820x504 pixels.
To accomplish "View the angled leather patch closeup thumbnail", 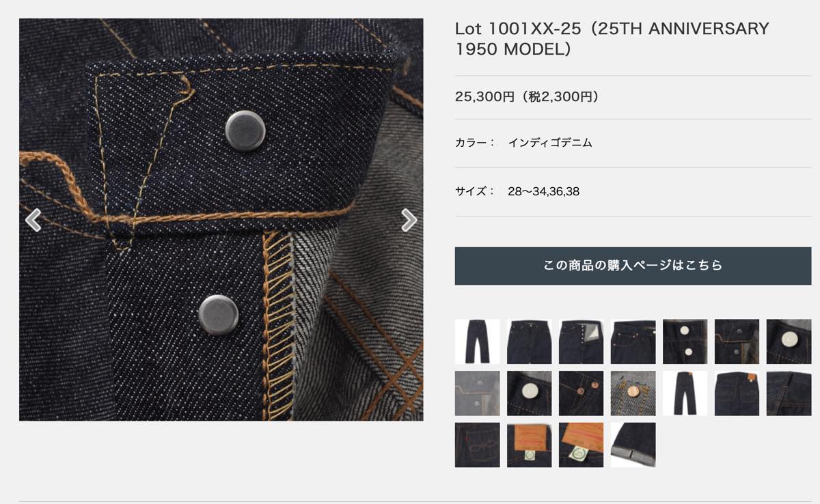I will click(581, 445).
